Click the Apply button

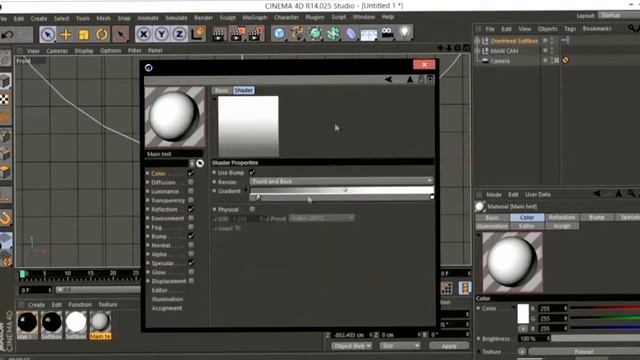pos(449,346)
